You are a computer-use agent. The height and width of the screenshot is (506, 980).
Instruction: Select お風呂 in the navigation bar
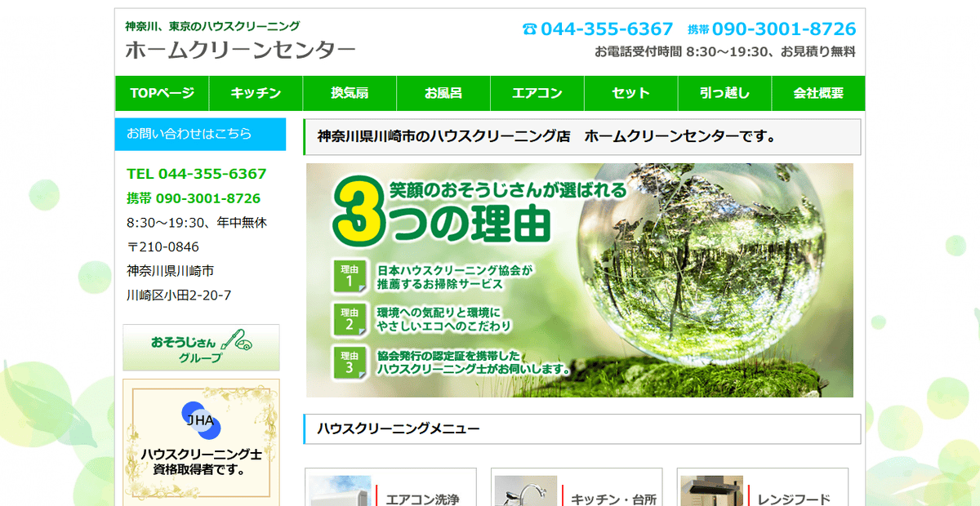coord(443,93)
